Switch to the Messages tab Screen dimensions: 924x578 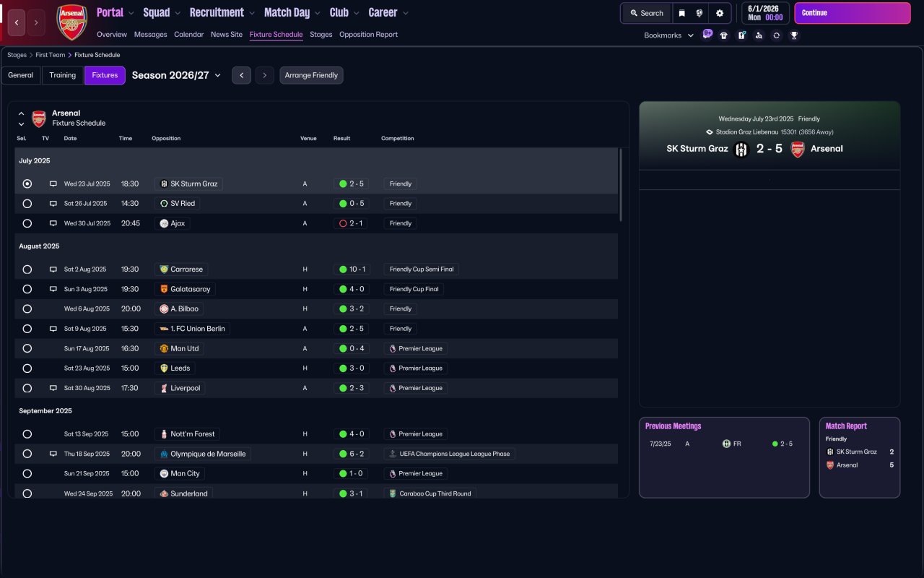pyautogui.click(x=150, y=35)
